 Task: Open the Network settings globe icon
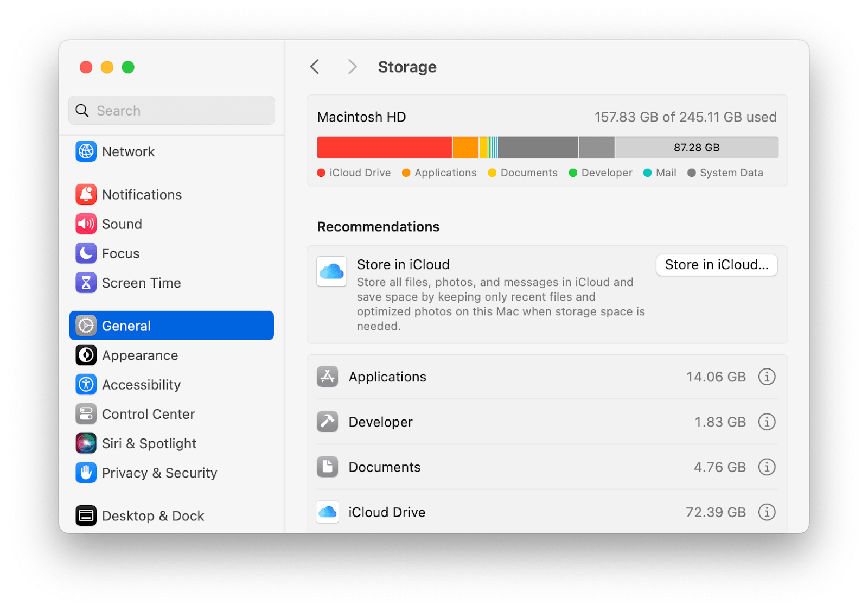pos(86,151)
